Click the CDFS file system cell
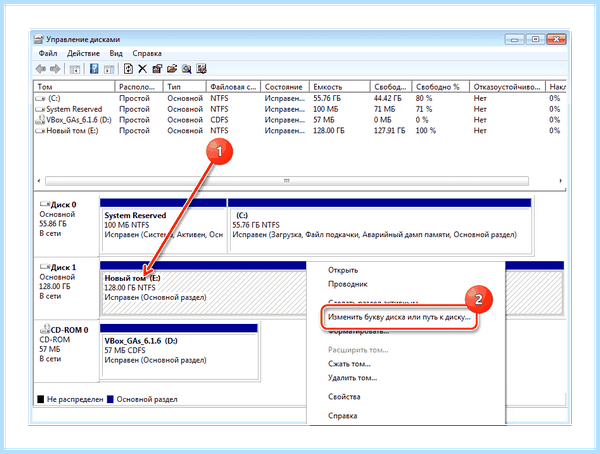 (219, 120)
